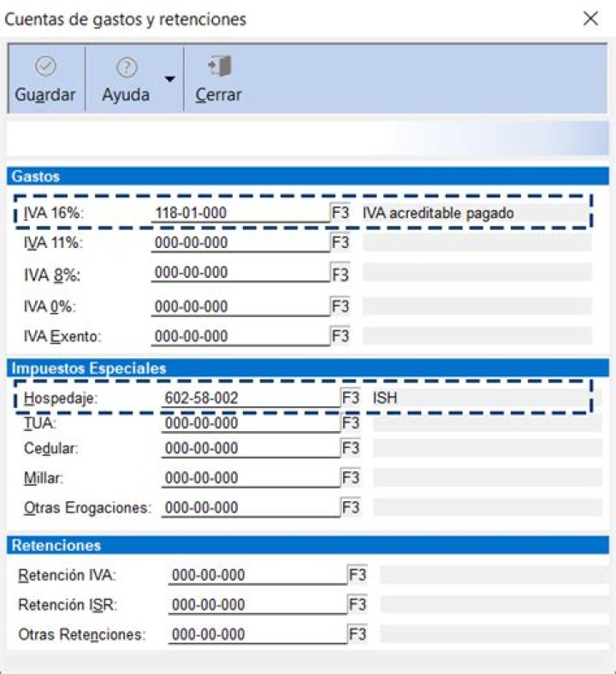
Task: Click the IVA 0% account field
Action: point(240,306)
